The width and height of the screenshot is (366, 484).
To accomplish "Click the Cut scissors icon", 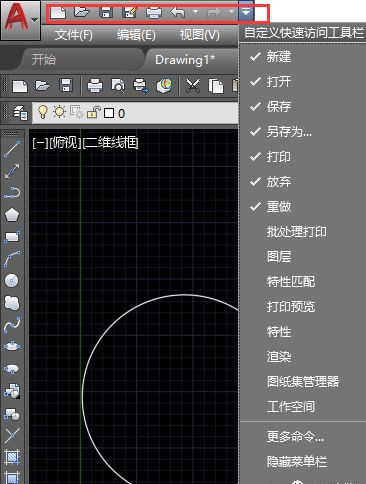I will click(192, 86).
